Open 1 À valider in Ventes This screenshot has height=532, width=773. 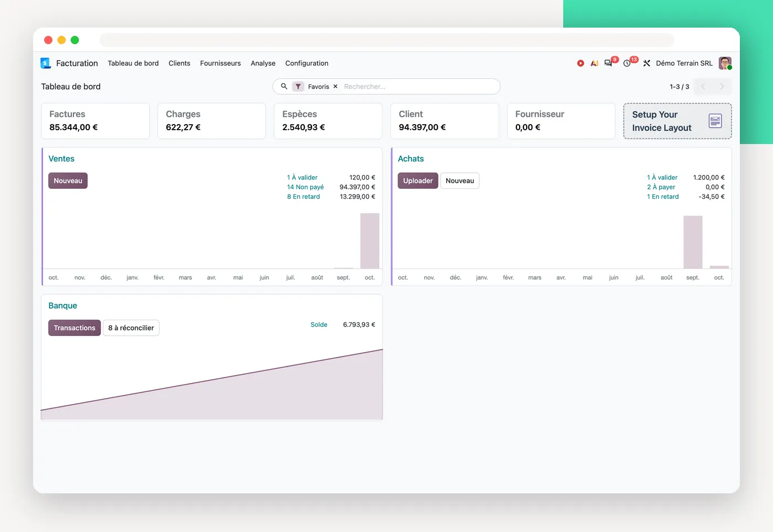302,178
